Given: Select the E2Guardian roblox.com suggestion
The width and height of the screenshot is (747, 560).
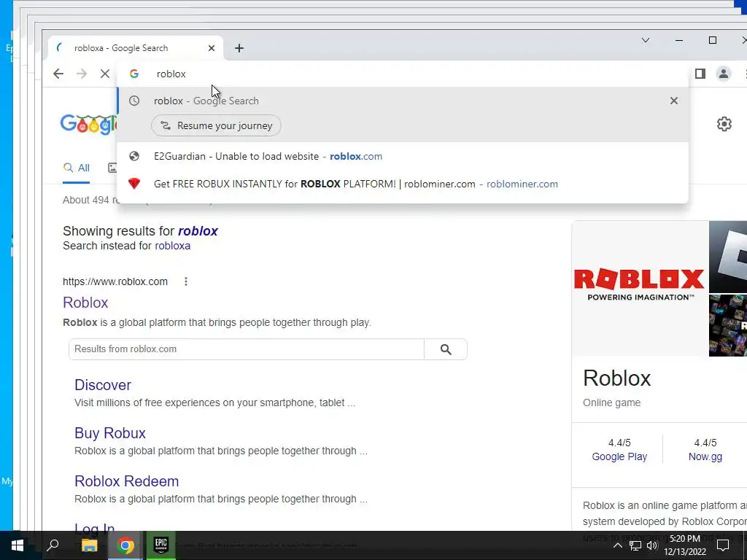Looking at the screenshot, I should pos(403,156).
